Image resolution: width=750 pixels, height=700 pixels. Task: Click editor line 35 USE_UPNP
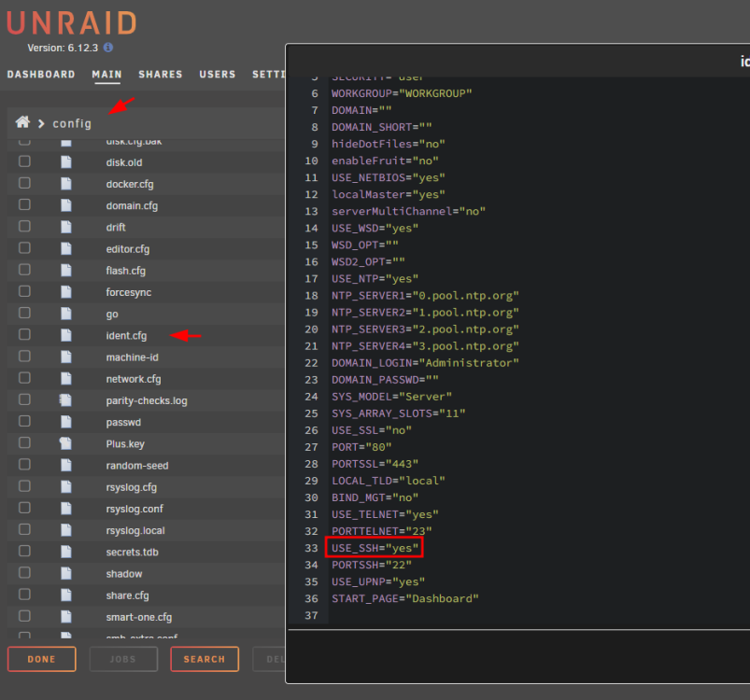coord(378,581)
